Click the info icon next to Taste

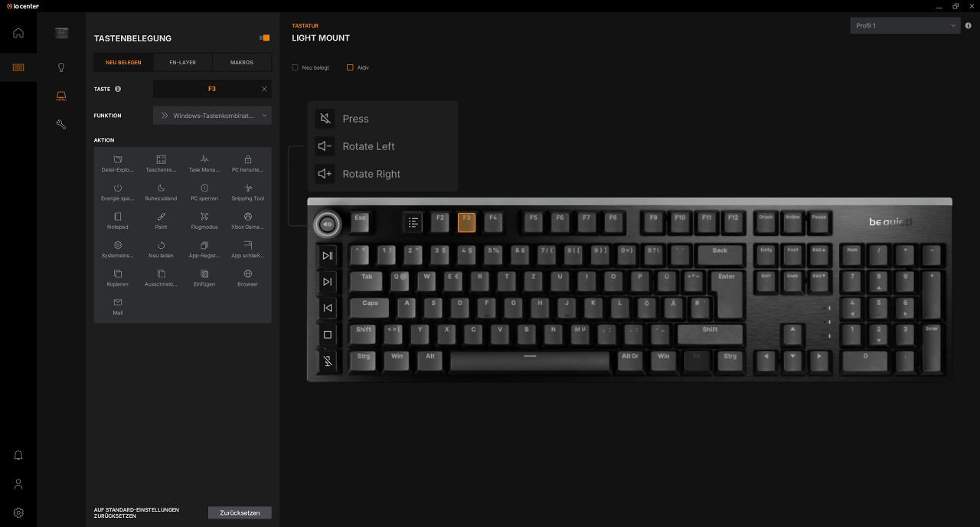point(118,89)
